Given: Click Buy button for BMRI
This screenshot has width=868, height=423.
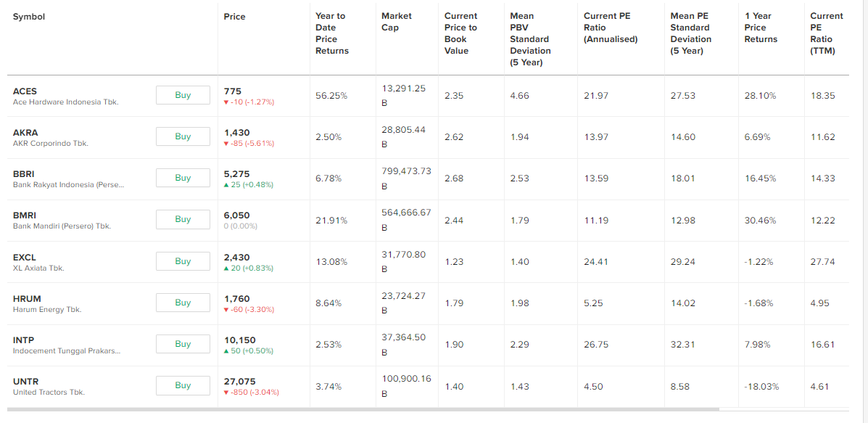Looking at the screenshot, I should (183, 219).
